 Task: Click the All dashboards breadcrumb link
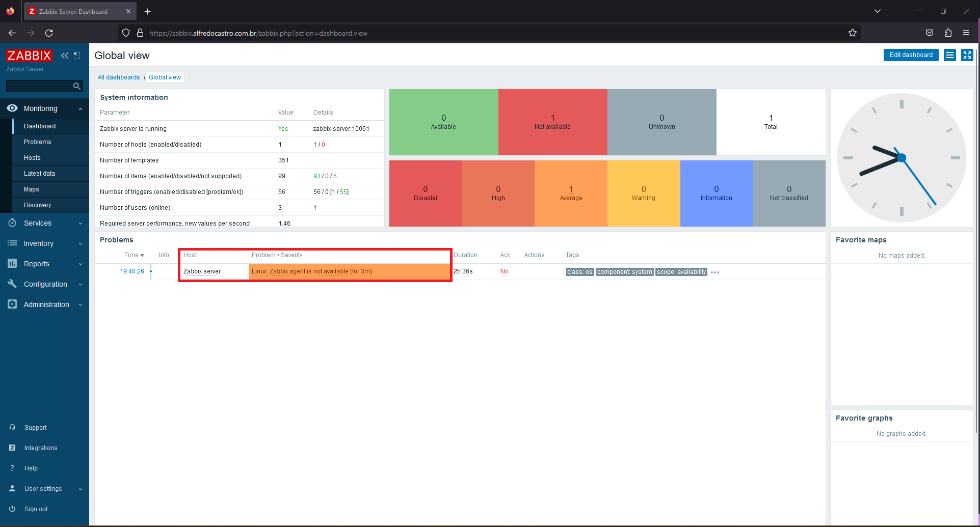pyautogui.click(x=119, y=77)
